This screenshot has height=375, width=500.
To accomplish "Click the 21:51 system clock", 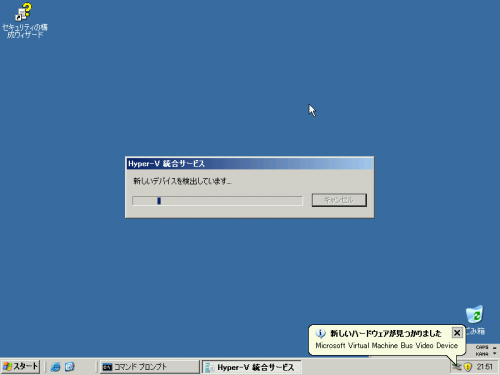I will (x=485, y=367).
